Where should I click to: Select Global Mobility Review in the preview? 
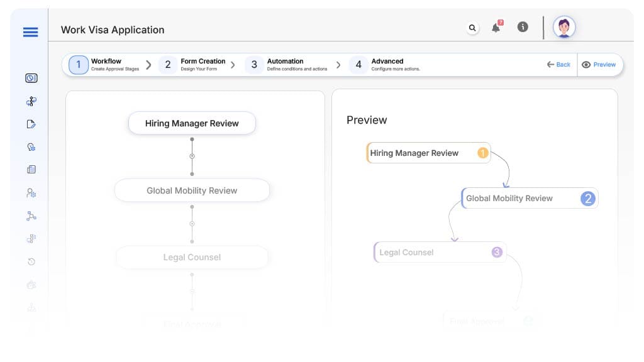coord(529,198)
